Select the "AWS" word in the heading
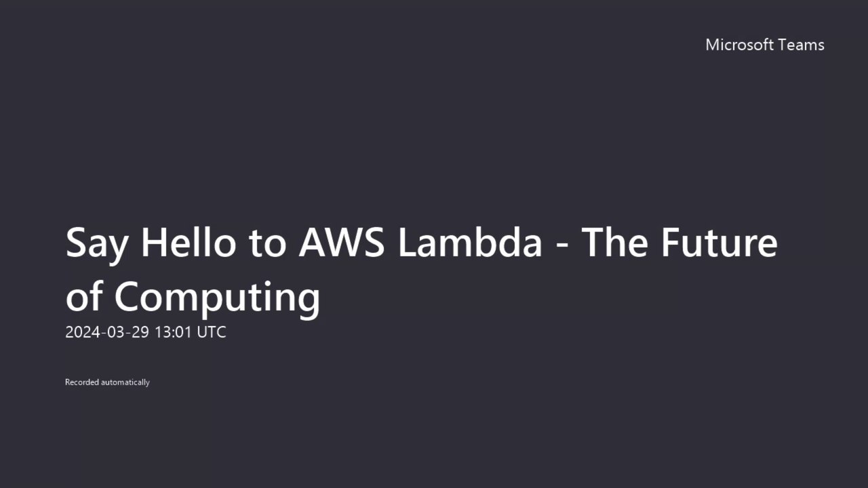Screen dimensions: 868x488 [342, 242]
